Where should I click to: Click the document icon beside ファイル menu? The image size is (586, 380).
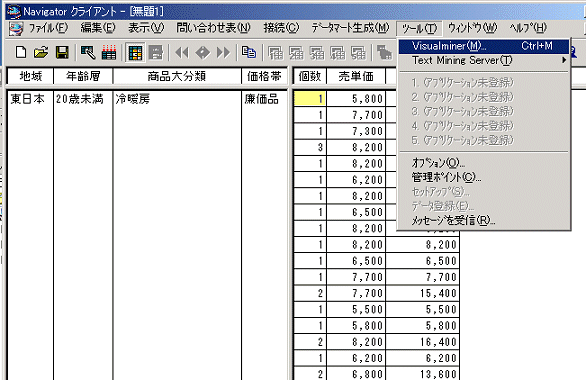tap(16, 29)
